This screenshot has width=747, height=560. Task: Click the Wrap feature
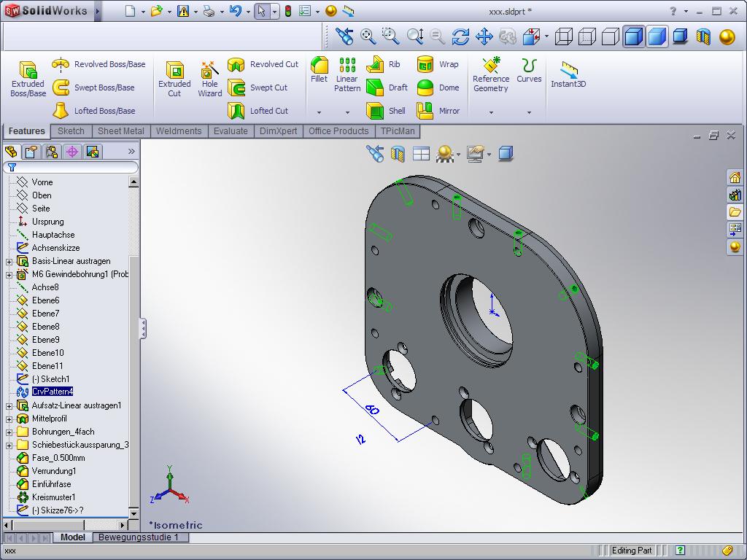(438, 64)
